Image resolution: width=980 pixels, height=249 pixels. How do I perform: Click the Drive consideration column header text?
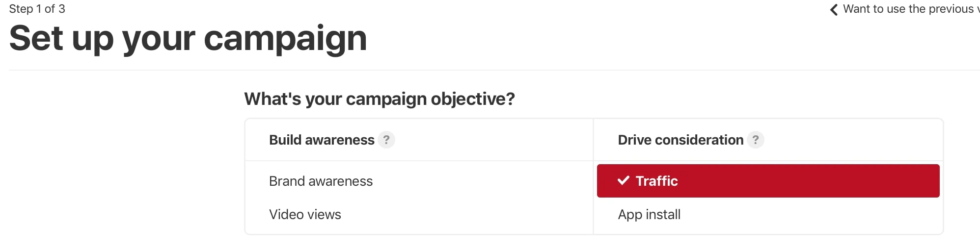pyautogui.click(x=681, y=140)
